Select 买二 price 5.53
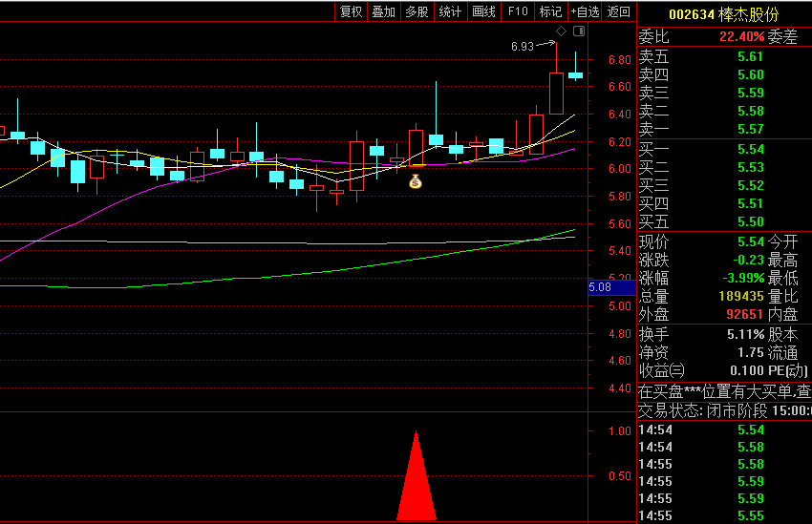This screenshot has height=524, width=812. coord(750,167)
